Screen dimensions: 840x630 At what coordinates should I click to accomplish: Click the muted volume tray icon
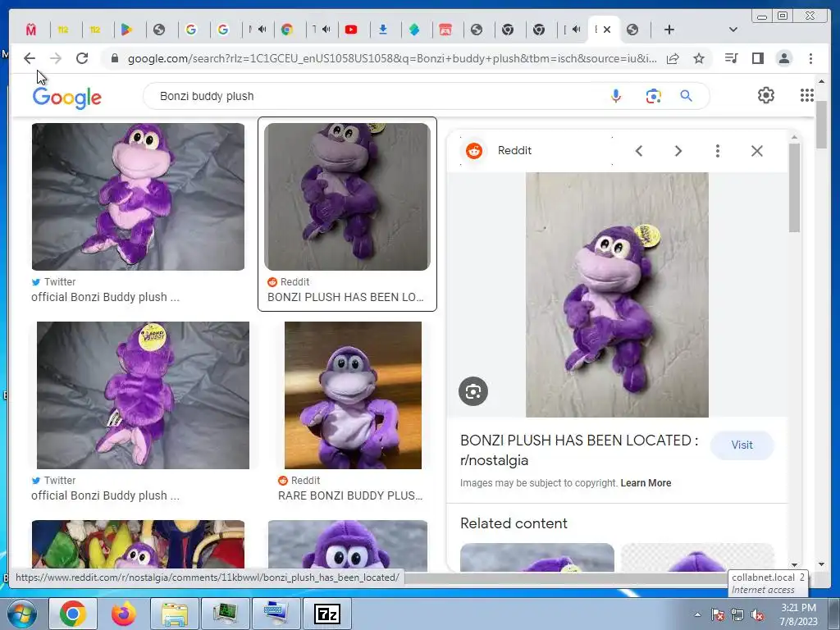(757, 615)
